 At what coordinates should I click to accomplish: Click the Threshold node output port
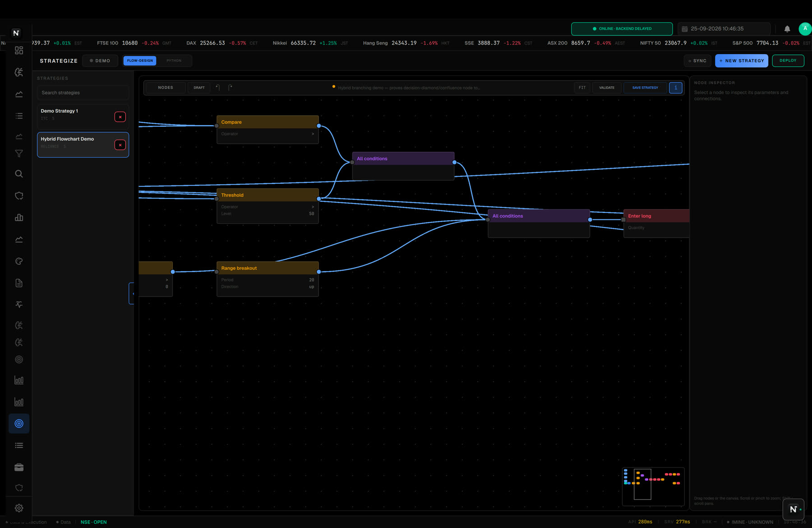[x=319, y=199]
